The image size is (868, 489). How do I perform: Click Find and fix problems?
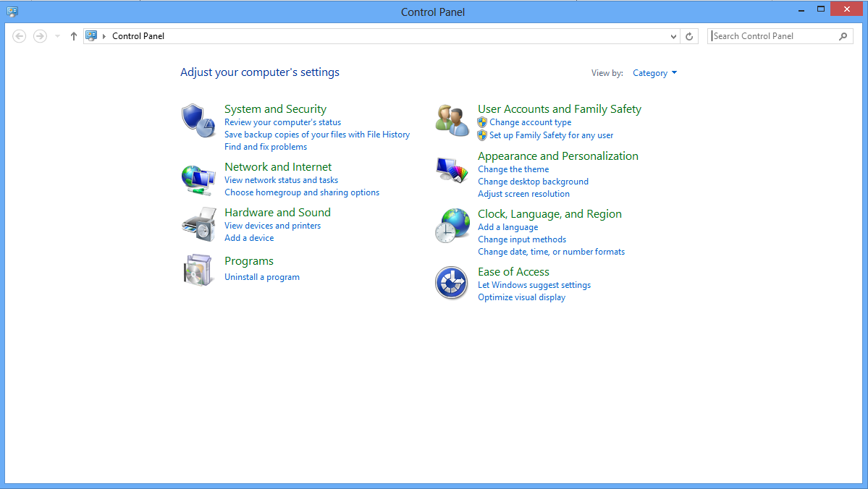(265, 147)
